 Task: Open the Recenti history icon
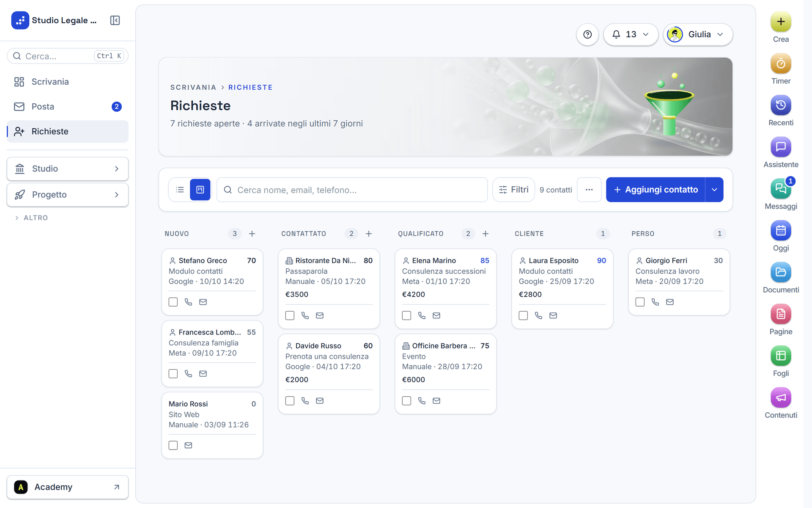click(781, 105)
